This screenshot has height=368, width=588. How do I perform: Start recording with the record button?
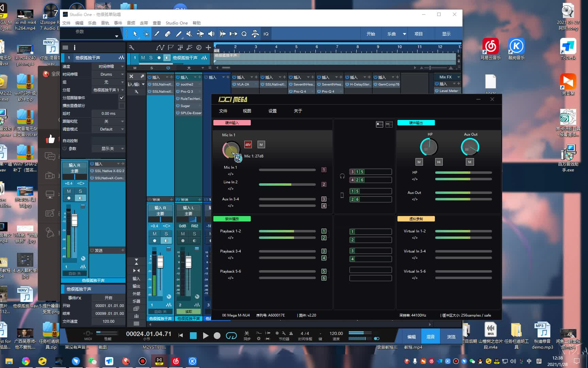click(217, 335)
